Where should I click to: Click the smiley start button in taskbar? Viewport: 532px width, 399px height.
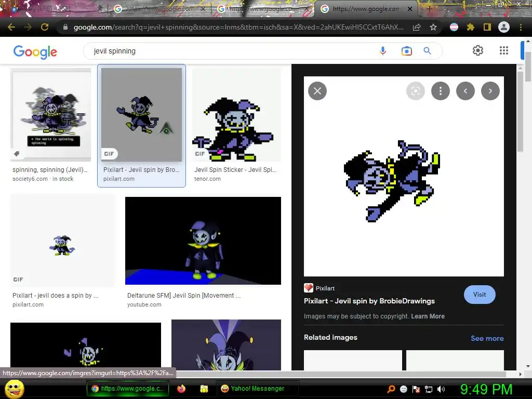point(14,389)
